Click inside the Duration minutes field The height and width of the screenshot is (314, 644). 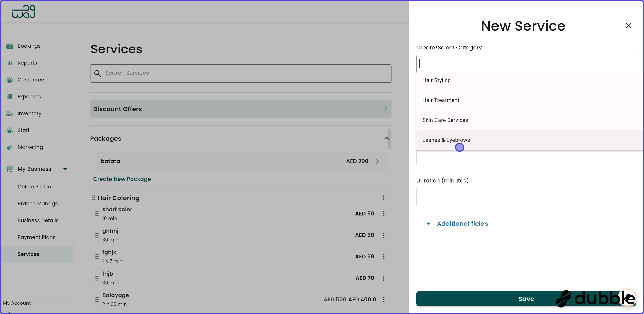tap(526, 197)
